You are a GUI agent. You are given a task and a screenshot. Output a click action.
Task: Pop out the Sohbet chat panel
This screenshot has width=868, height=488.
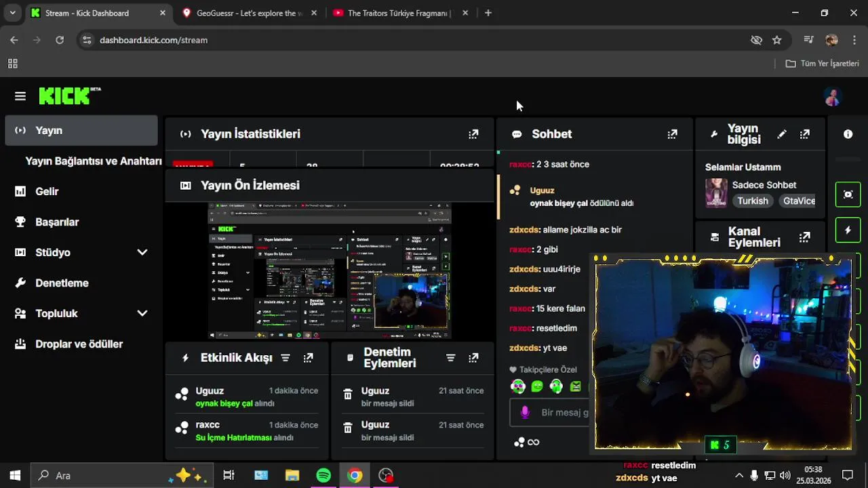tap(672, 134)
